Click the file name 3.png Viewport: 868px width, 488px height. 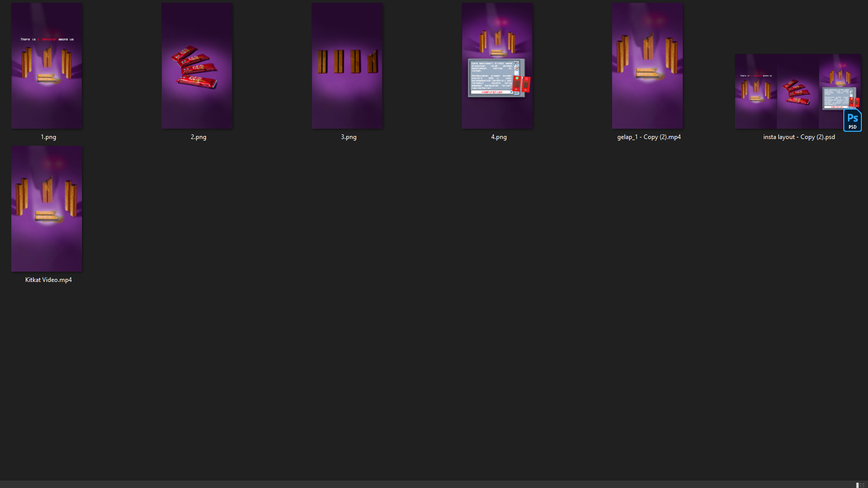349,137
